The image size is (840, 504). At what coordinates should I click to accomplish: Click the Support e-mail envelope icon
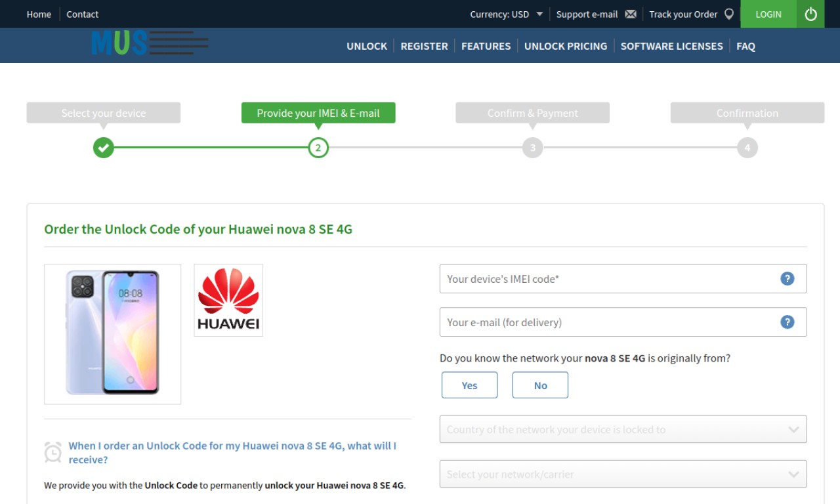631,14
